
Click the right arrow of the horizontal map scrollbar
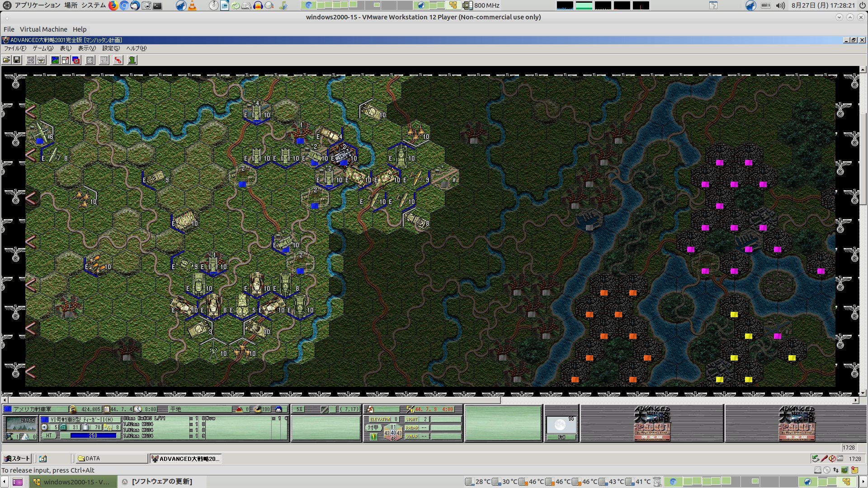click(855, 400)
